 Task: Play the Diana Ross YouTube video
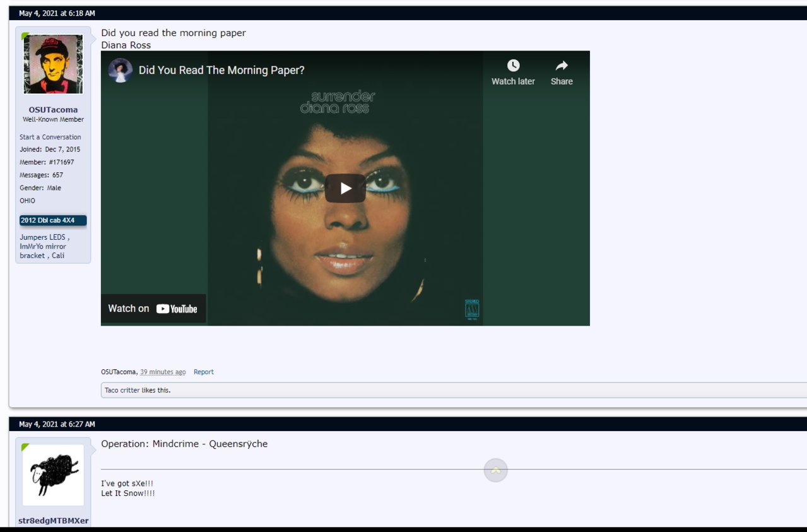pos(345,188)
